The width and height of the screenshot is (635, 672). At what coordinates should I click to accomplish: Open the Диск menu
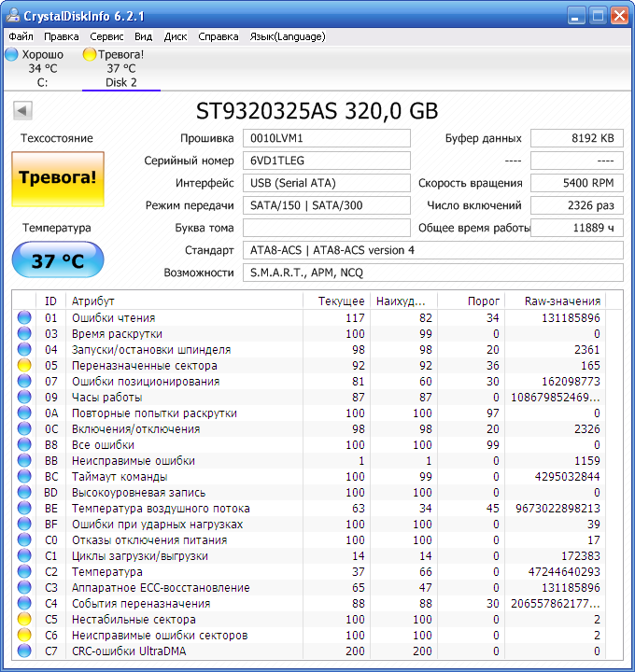[176, 36]
